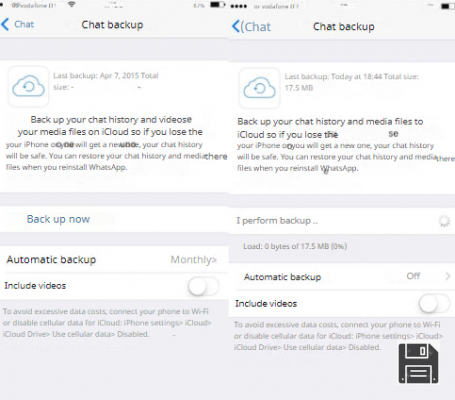This screenshot has width=455, height=400.
Task: Tap the battery icon on left screen
Action: [217, 5]
